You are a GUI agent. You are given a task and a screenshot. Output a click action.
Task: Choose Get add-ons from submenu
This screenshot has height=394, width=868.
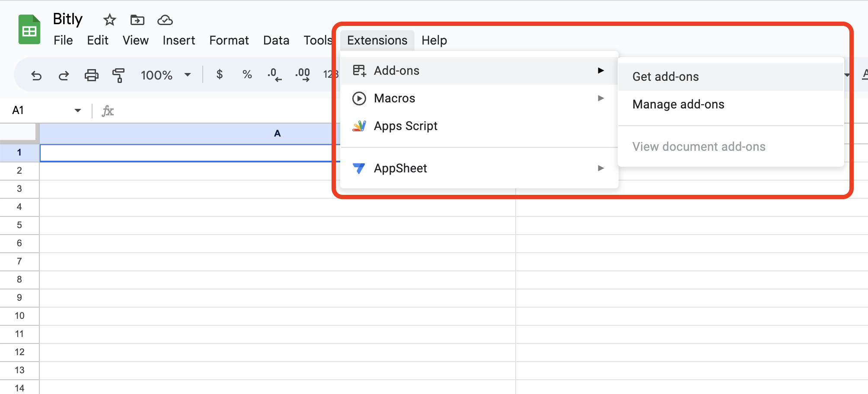(666, 77)
